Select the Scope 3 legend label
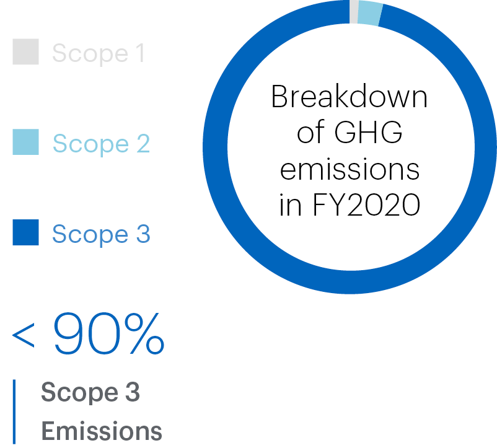The width and height of the screenshot is (497, 448). (101, 234)
